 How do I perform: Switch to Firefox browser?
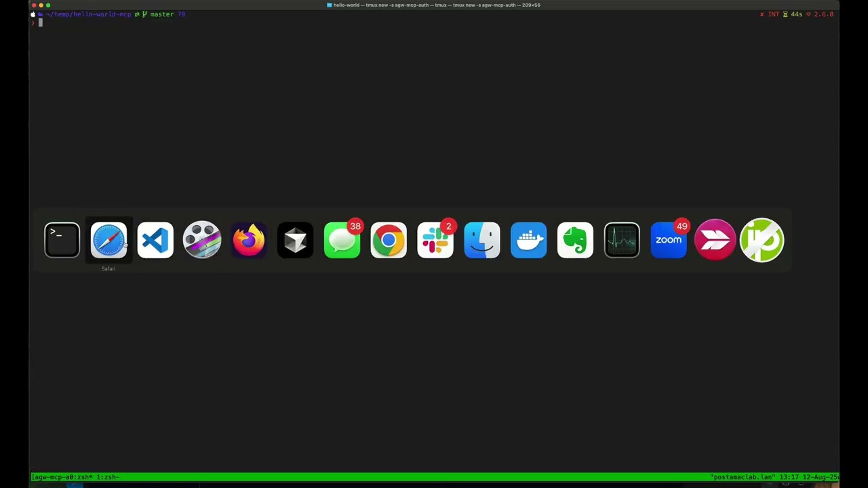coord(249,240)
